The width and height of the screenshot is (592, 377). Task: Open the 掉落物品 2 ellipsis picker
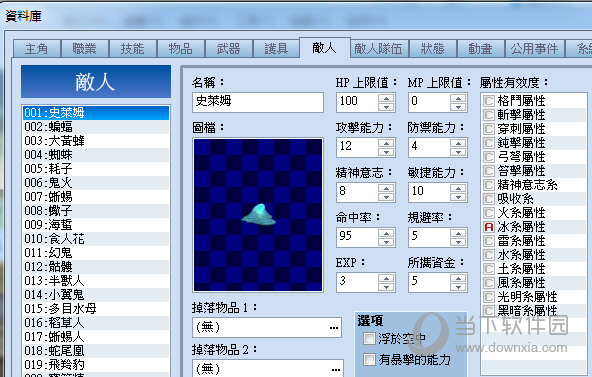pyautogui.click(x=335, y=369)
